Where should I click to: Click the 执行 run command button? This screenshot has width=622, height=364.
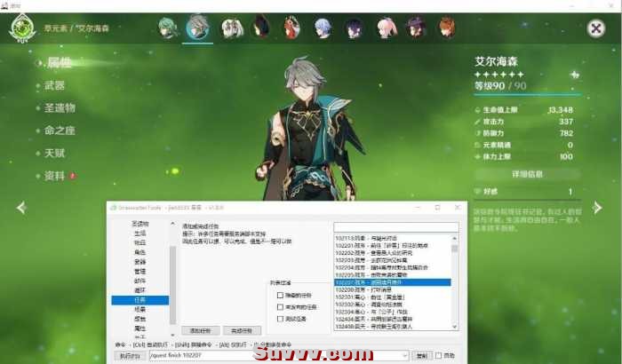pyautogui.click(x=130, y=356)
